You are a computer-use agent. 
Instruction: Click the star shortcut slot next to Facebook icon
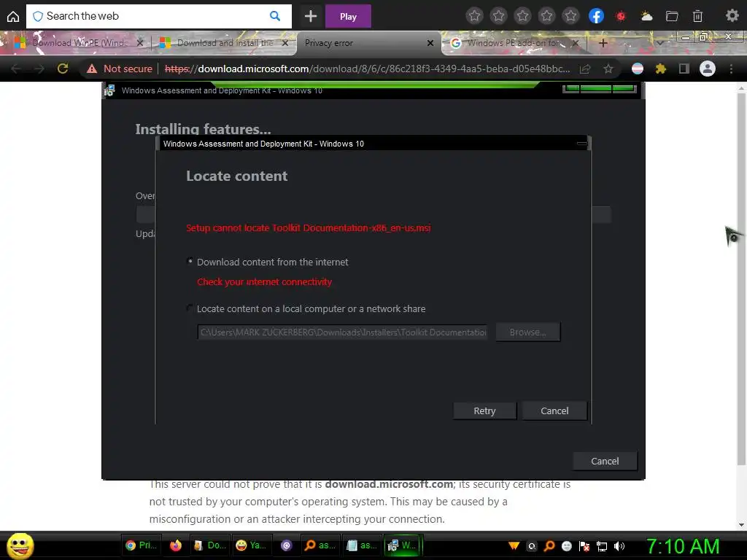[570, 16]
